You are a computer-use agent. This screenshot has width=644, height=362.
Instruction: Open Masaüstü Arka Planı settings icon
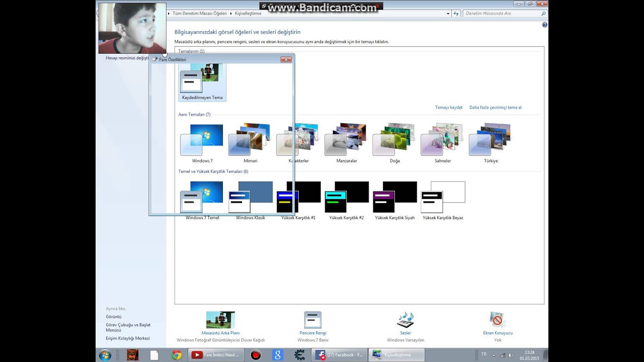click(220, 320)
